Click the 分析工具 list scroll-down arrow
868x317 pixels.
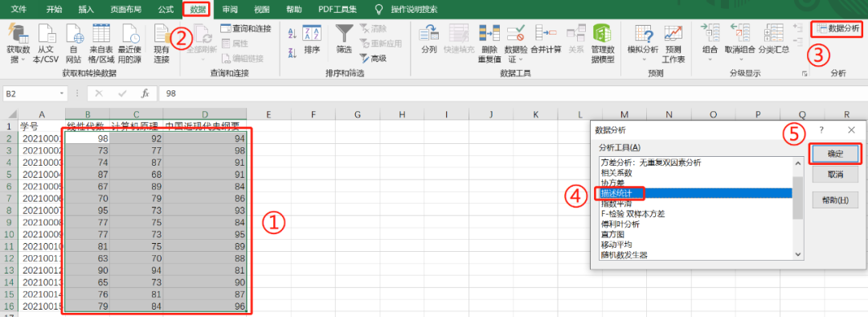798,253
